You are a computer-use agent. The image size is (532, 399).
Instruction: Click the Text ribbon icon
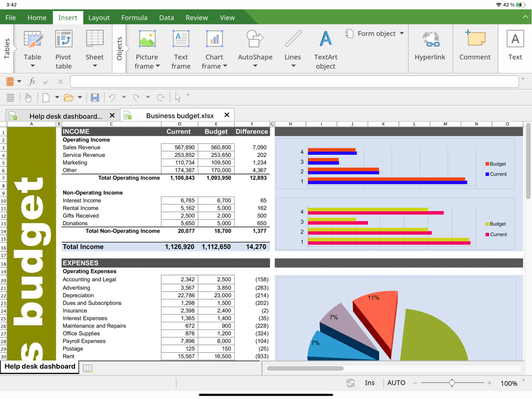click(515, 45)
